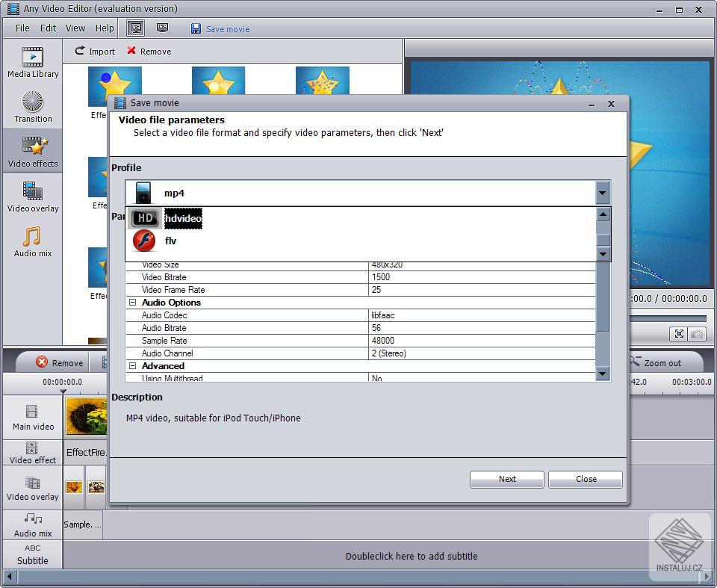Select the first overlay clip thumbnail
The width and height of the screenshot is (717, 588).
pyautogui.click(x=74, y=487)
